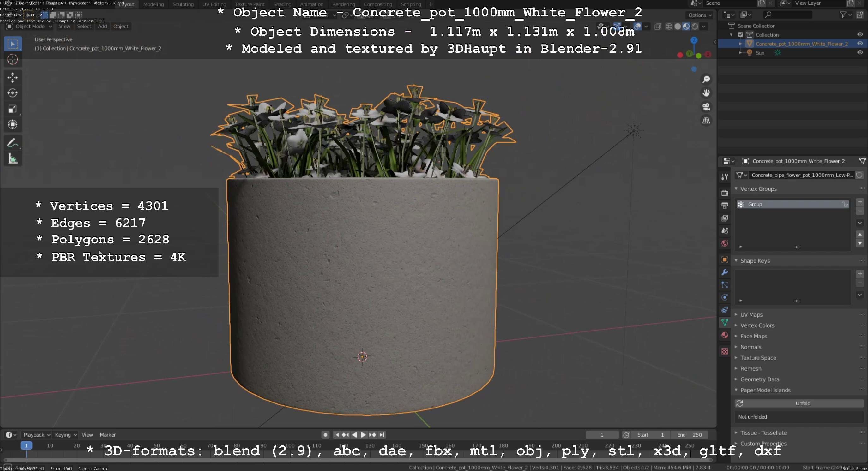868x471 pixels.
Task: Select the Select Box tool
Action: point(12,44)
